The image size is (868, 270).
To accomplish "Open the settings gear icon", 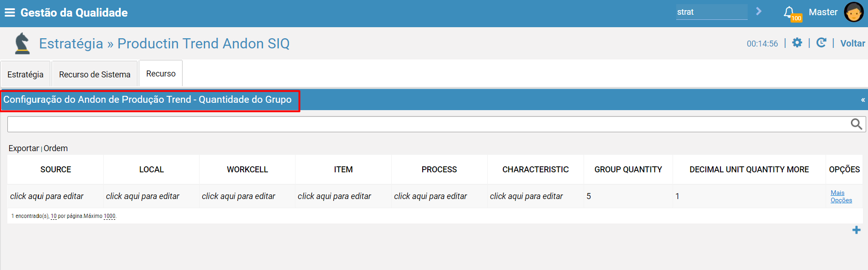I will (797, 43).
